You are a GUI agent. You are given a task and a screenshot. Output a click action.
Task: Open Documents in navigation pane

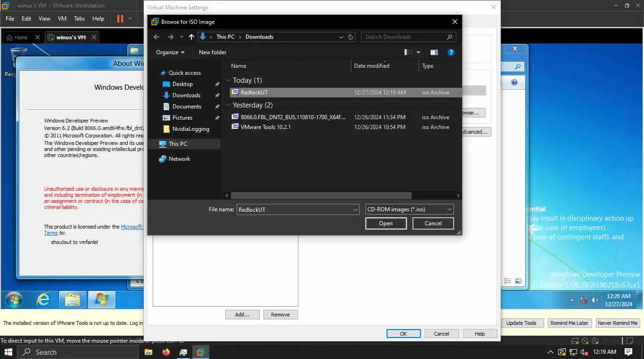(186, 107)
